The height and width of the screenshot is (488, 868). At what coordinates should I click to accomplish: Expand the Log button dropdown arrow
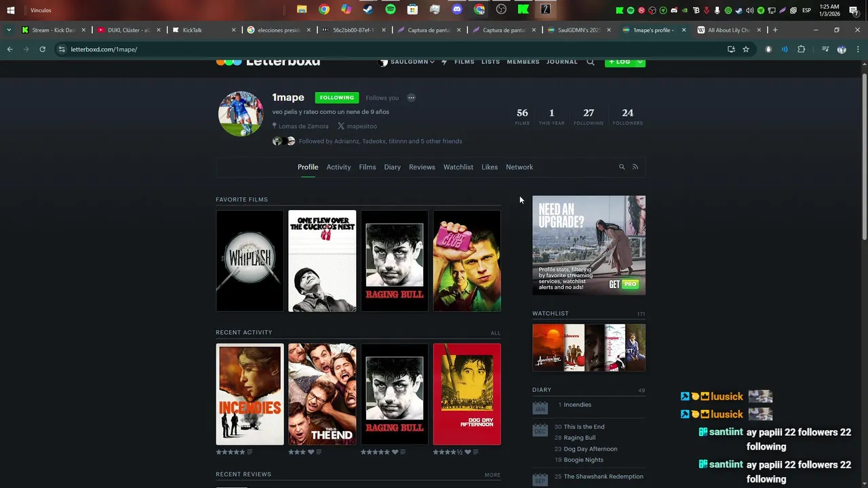click(x=639, y=62)
